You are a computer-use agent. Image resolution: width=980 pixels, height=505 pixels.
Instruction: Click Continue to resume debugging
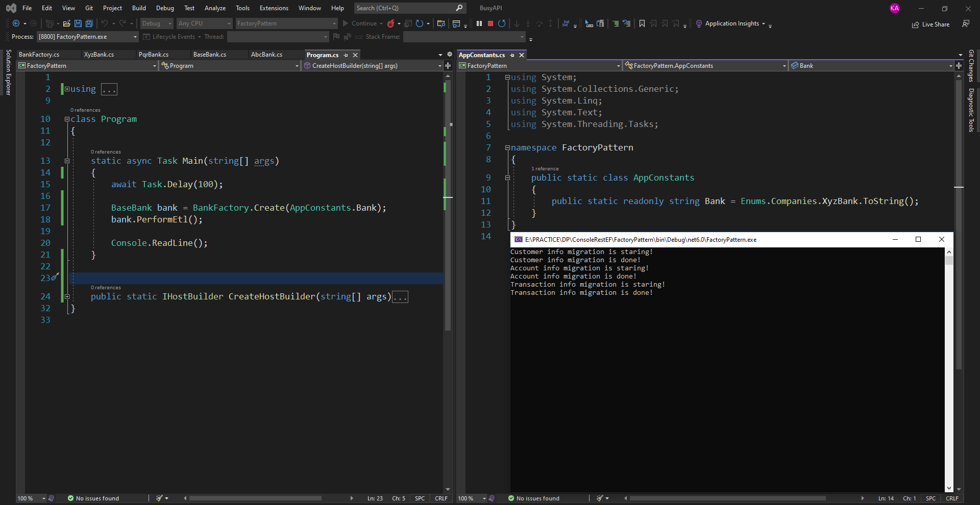pos(359,23)
